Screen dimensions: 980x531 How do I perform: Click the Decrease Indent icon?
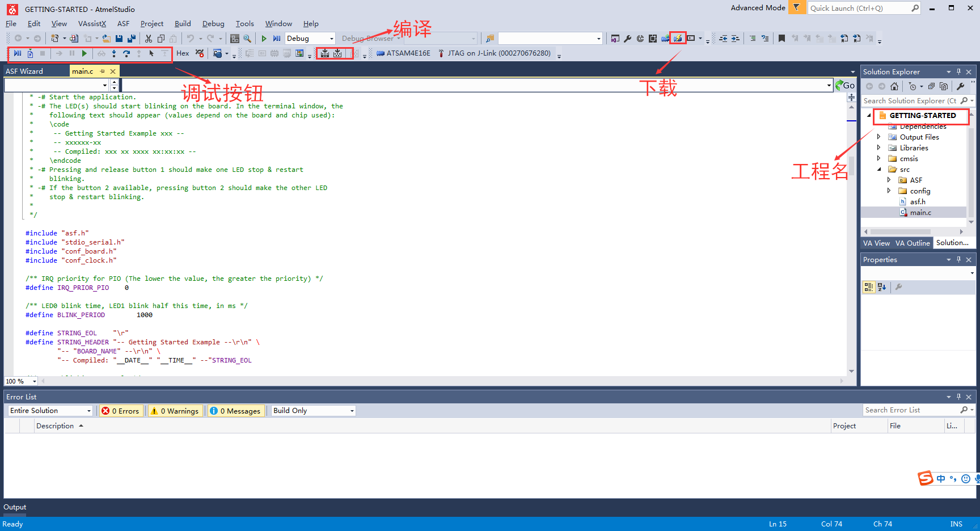pyautogui.click(x=723, y=39)
